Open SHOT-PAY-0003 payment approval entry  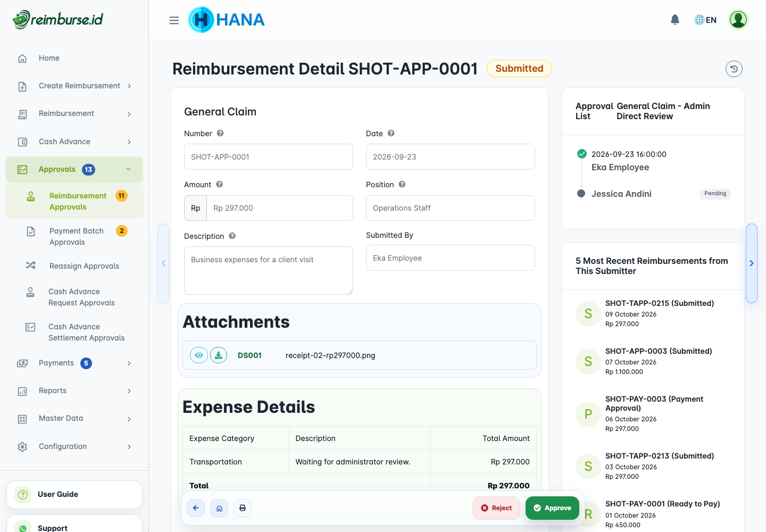(x=654, y=403)
